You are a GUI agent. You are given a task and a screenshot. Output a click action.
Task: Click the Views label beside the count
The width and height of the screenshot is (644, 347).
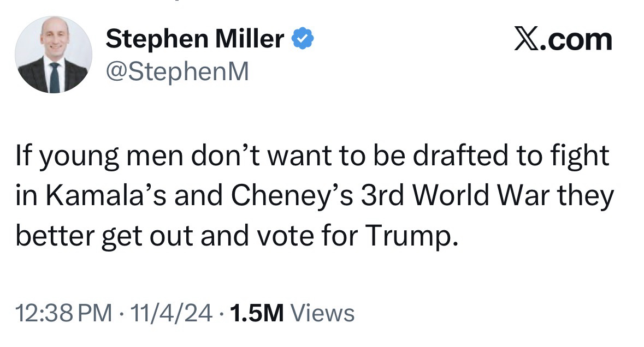[x=322, y=313]
